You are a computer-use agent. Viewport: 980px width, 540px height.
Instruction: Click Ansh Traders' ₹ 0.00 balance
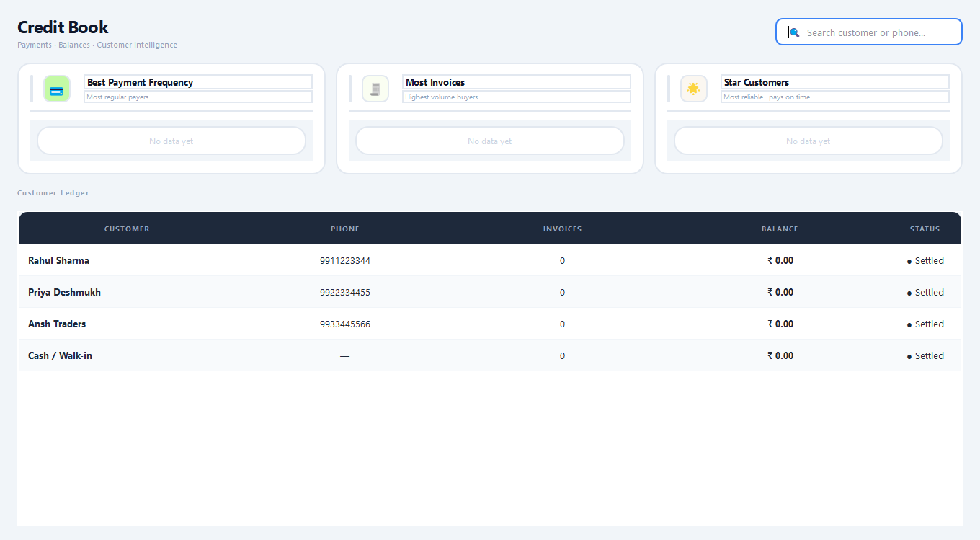click(x=780, y=324)
